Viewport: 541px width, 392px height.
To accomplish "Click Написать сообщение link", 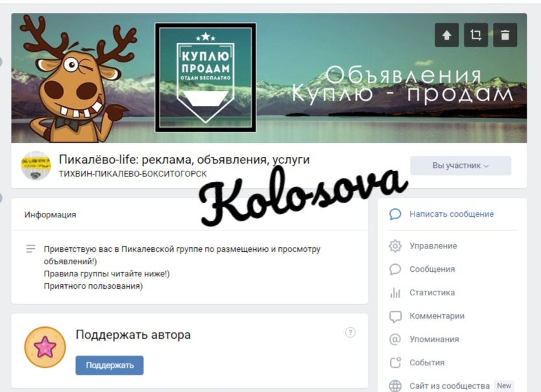I will [451, 214].
